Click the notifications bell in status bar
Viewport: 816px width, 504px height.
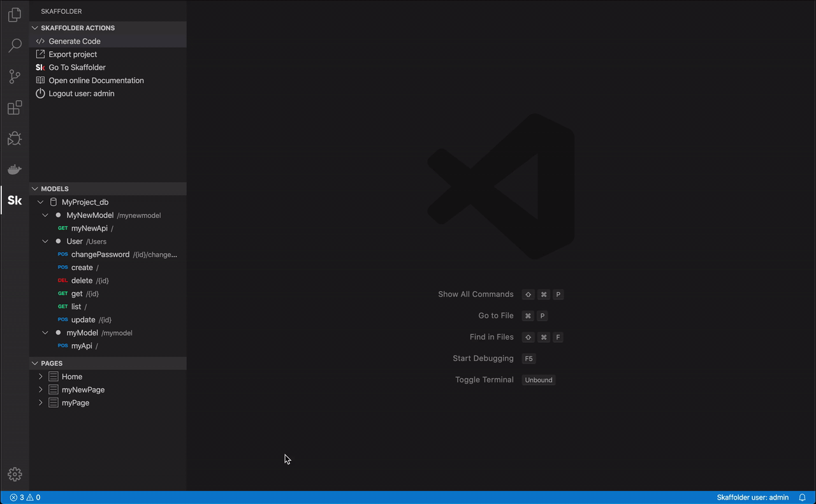tap(802, 497)
